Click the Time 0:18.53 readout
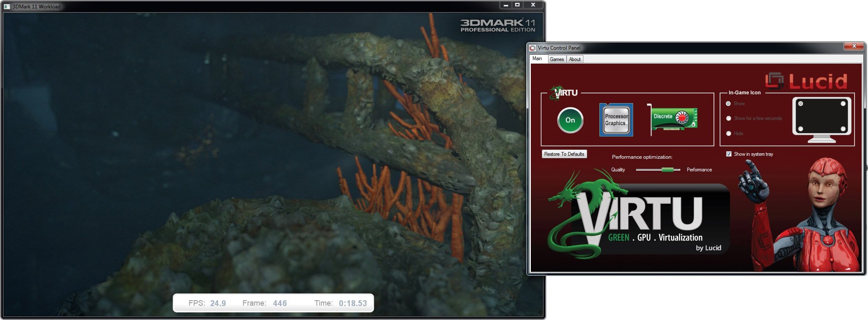868x320 pixels. [353, 303]
